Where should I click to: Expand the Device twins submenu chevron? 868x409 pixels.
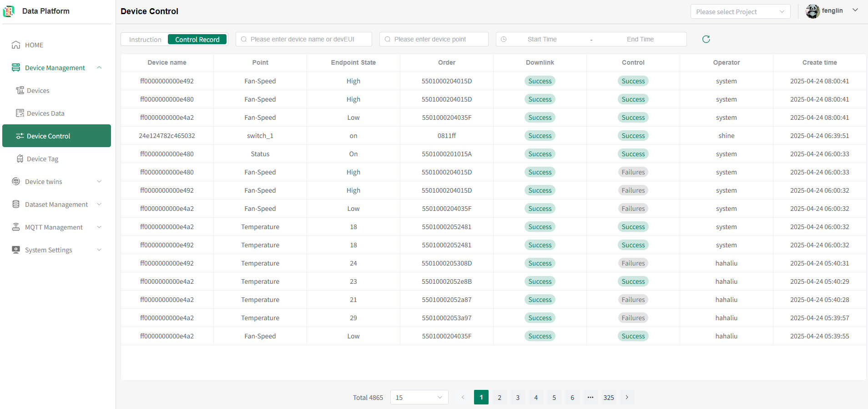click(99, 181)
